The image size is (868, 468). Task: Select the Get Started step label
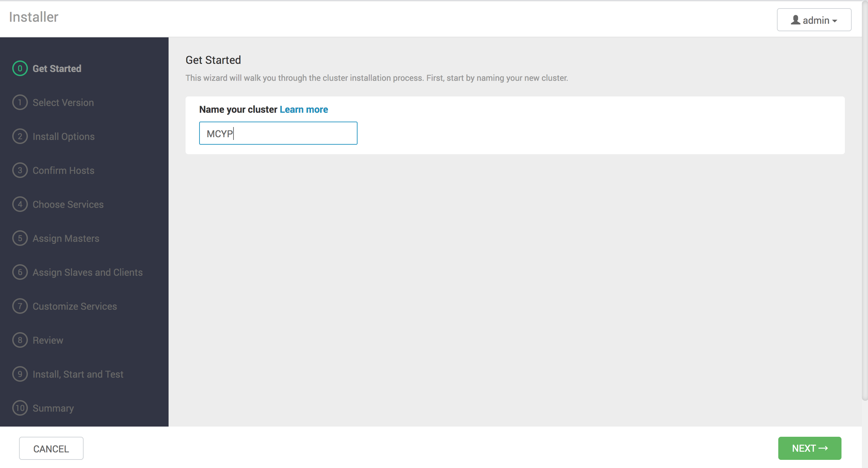(57, 69)
